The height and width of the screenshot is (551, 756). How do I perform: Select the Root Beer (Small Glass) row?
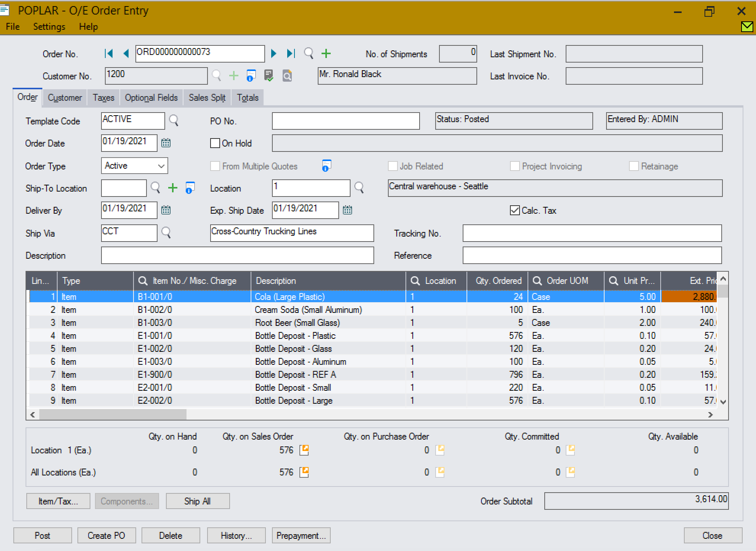point(373,323)
